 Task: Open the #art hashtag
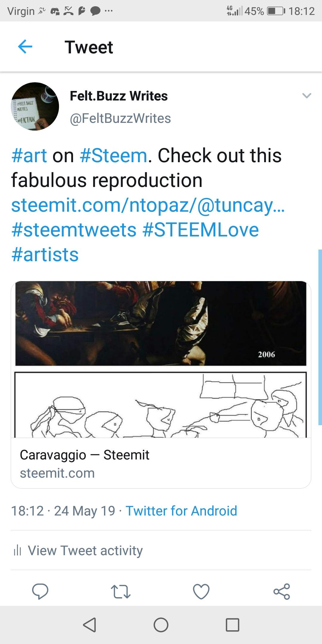(29, 156)
